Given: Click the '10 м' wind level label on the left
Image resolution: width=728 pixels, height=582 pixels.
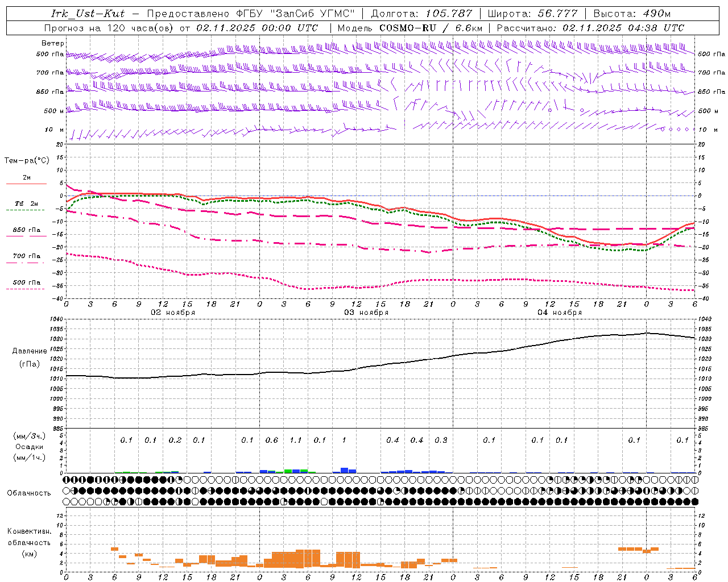Looking at the screenshot, I should pos(55,130).
